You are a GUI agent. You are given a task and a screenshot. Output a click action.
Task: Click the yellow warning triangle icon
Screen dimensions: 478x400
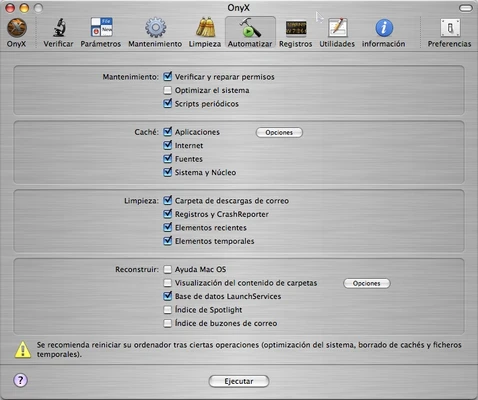point(23,350)
